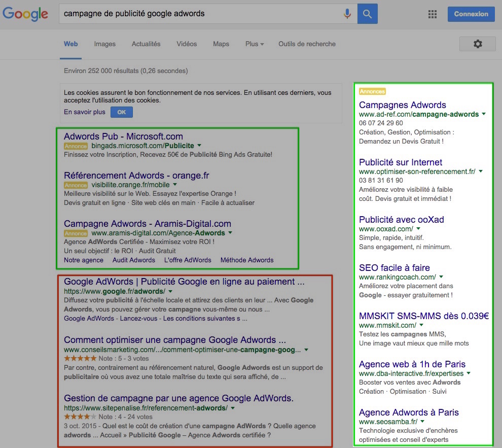Viewport: 502px width, 448px height.
Task: Expand arrow beside www.seosamba.fr/
Action: (422, 422)
